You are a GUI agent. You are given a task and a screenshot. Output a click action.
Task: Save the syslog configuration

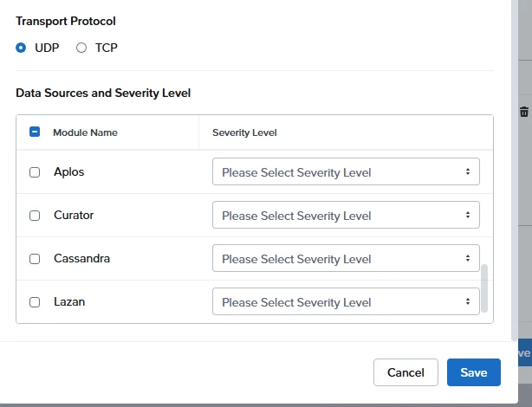474,372
